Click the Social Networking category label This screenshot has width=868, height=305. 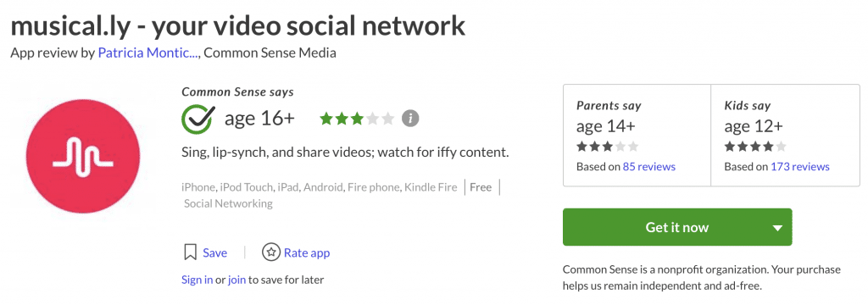coord(228,203)
